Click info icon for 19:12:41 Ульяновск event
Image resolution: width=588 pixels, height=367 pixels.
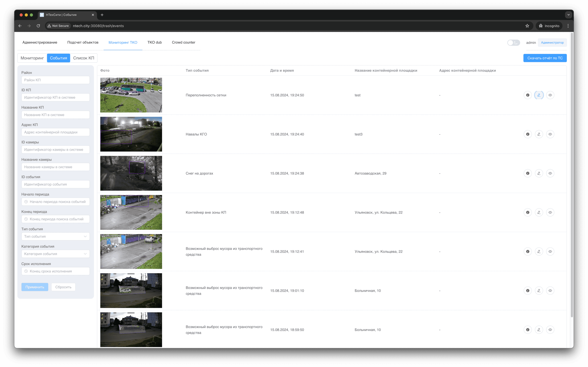pos(527,251)
